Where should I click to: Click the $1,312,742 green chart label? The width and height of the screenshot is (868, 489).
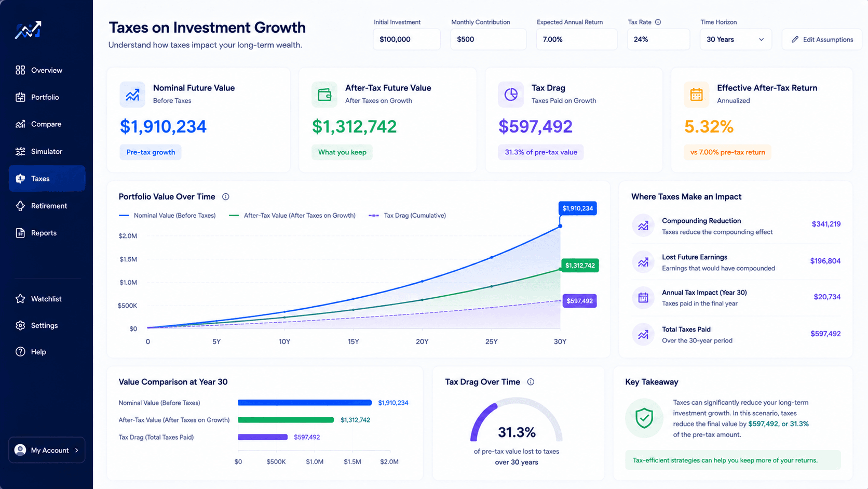pos(580,266)
